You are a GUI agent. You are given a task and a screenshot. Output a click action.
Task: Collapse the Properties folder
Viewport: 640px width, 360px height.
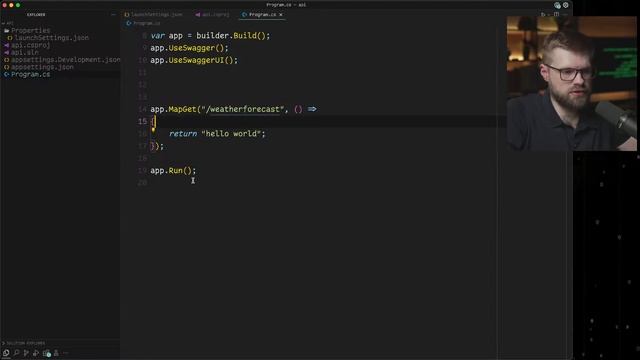coord(27,30)
